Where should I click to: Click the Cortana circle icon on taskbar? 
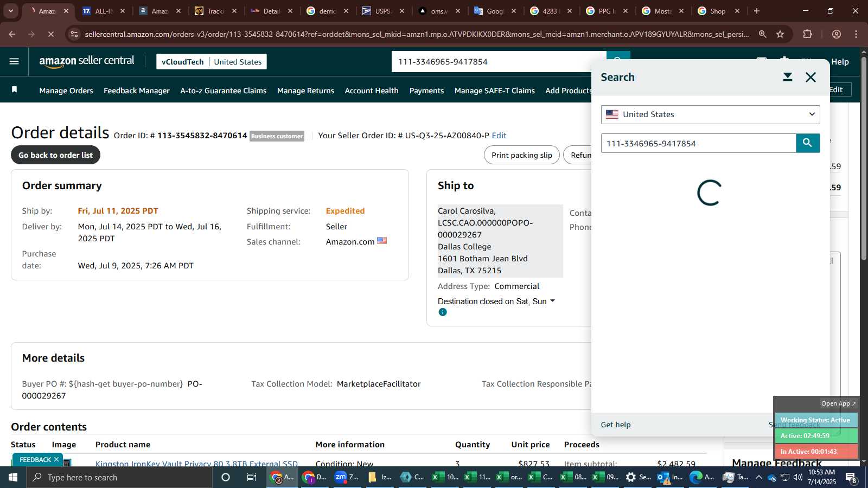(x=226, y=477)
